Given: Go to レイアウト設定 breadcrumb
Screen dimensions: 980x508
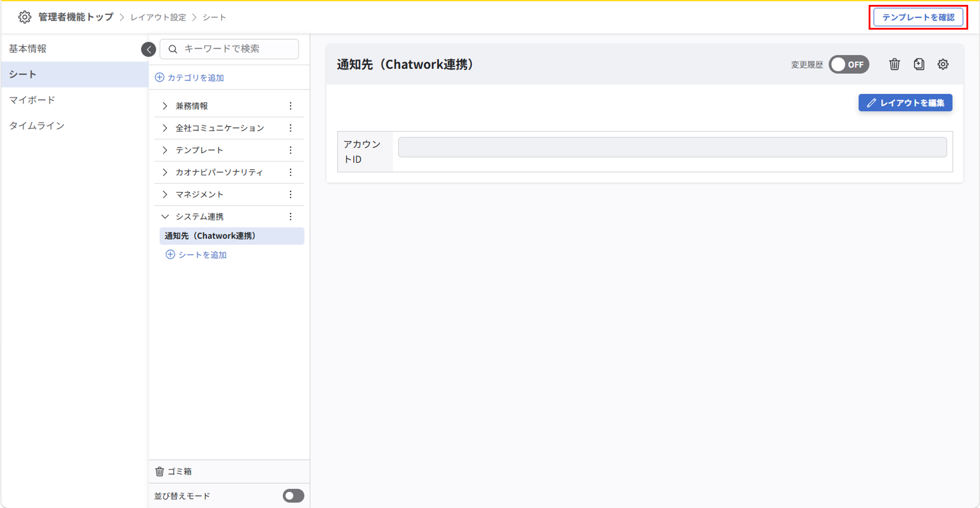Looking at the screenshot, I should click(158, 17).
